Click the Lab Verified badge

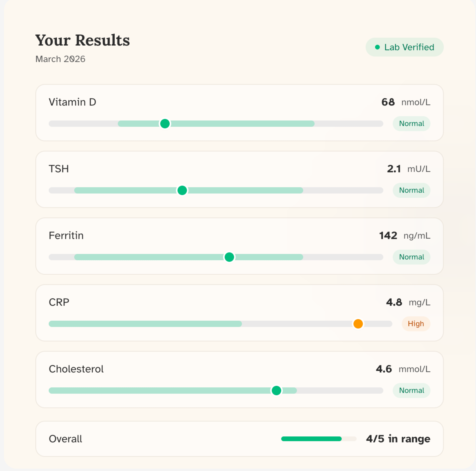tap(405, 47)
